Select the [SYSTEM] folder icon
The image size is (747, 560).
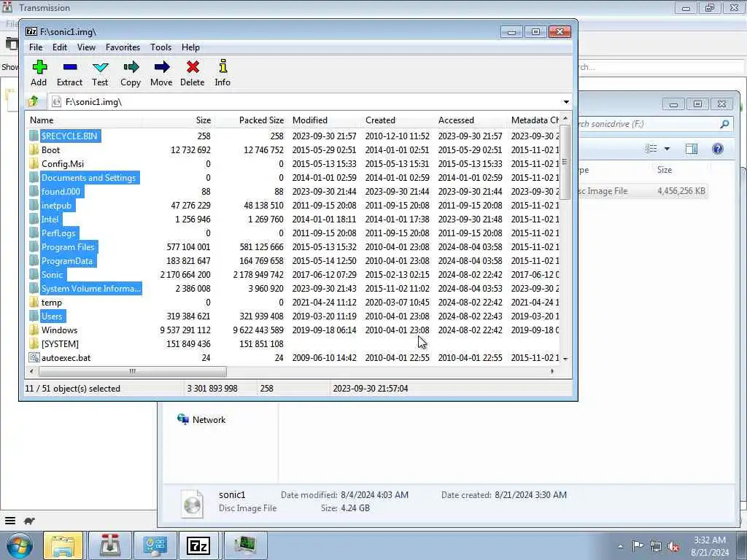point(34,344)
